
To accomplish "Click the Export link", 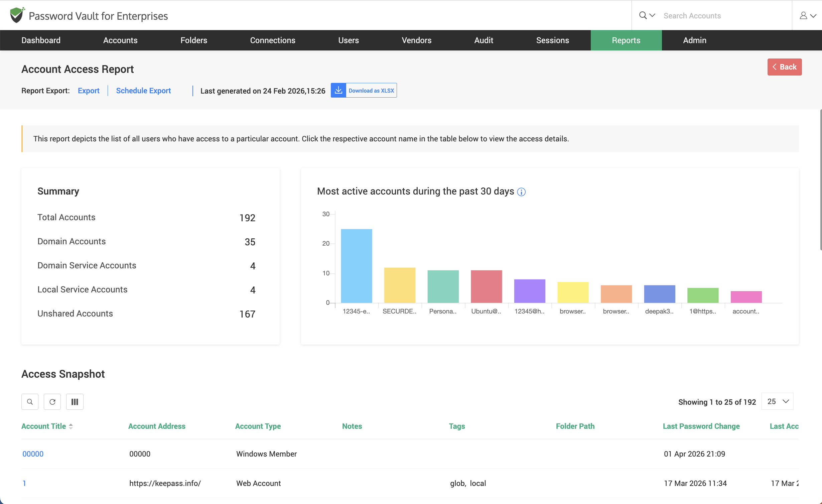I will [x=89, y=91].
